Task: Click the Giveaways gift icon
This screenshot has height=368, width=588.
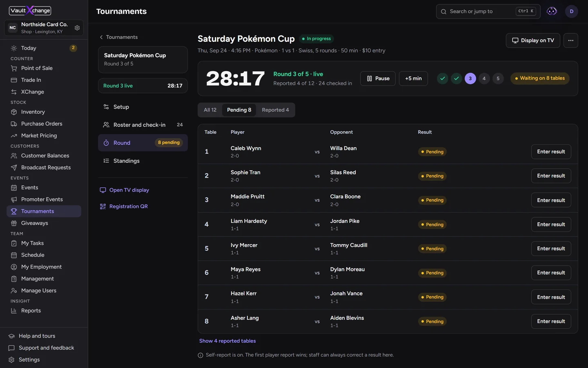Action: coord(14,223)
